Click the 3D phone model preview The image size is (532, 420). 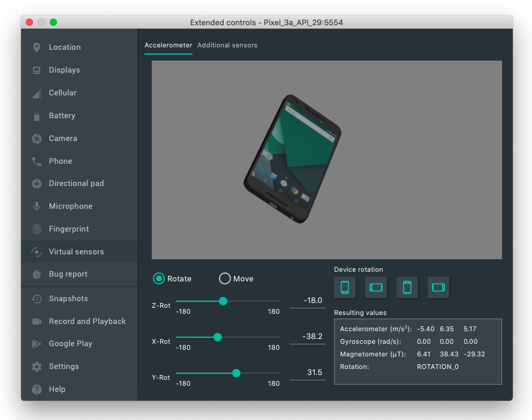point(292,158)
